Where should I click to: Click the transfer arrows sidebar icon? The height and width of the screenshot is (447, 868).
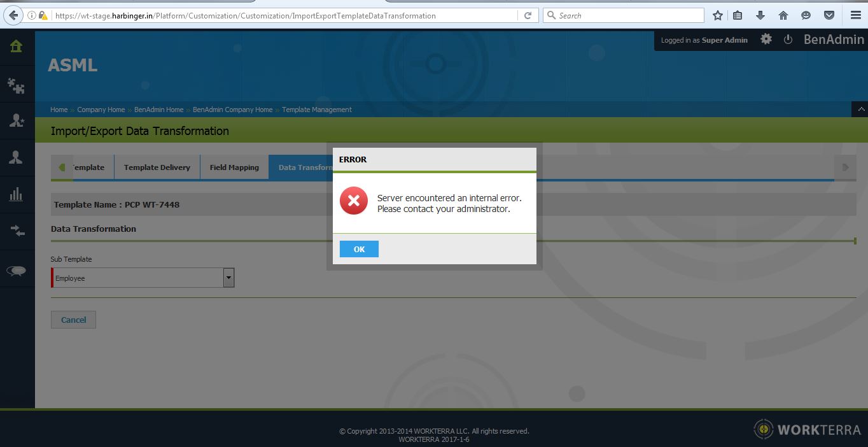pyautogui.click(x=16, y=231)
